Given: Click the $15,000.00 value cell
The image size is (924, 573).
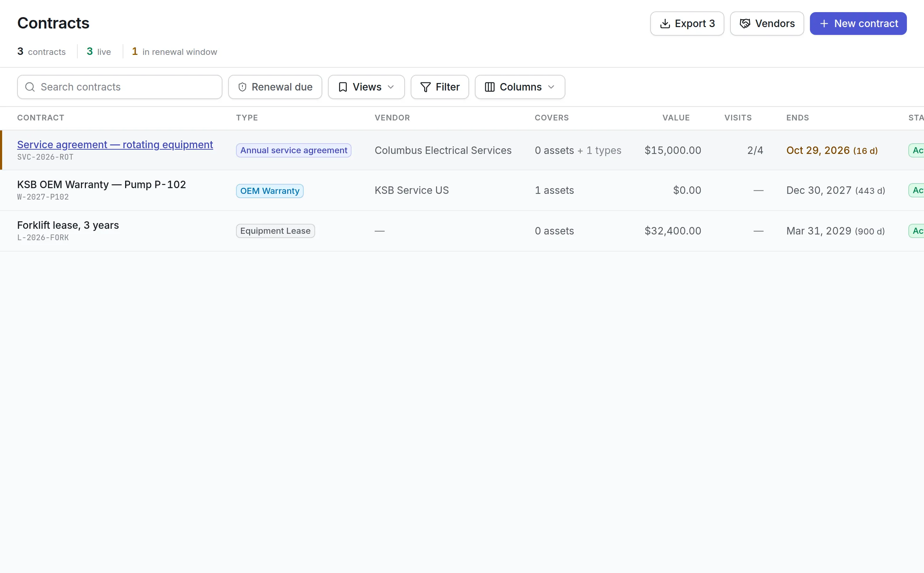Looking at the screenshot, I should tap(672, 150).
